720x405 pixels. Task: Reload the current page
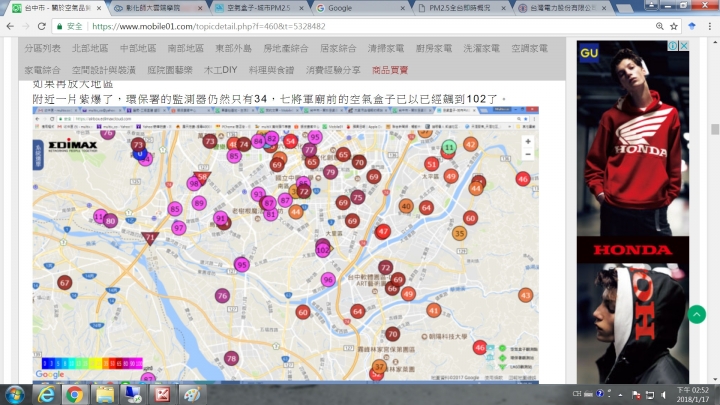point(41,26)
